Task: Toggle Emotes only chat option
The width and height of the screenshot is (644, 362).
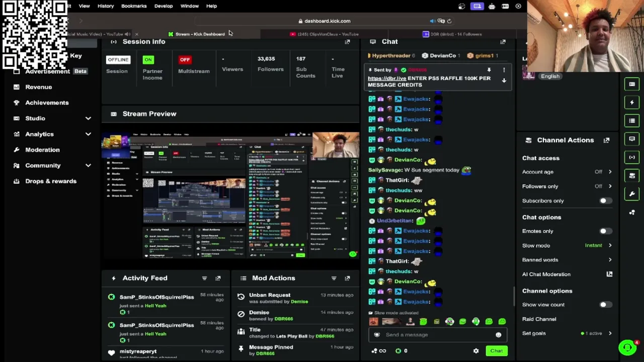Action: [605, 231]
